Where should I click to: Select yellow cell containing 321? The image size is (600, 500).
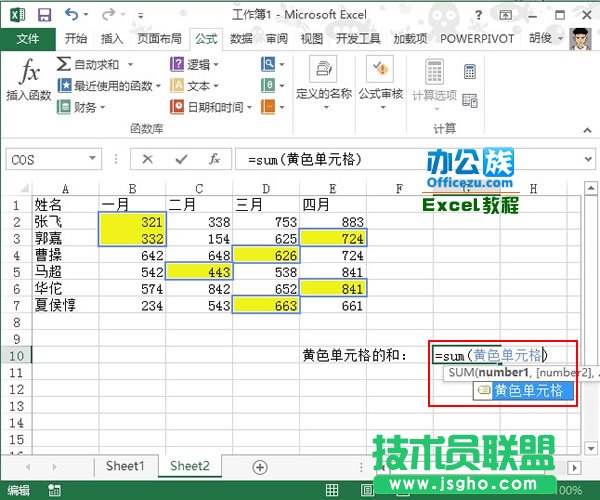(132, 222)
